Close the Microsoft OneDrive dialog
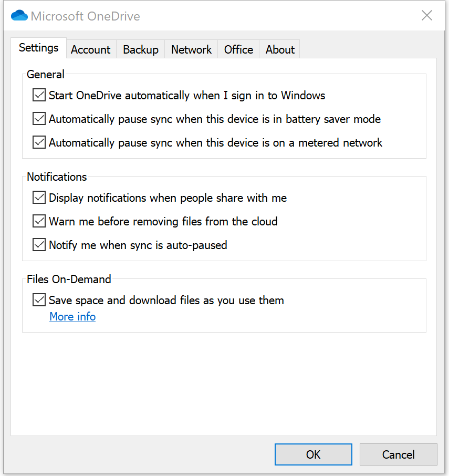 (427, 15)
